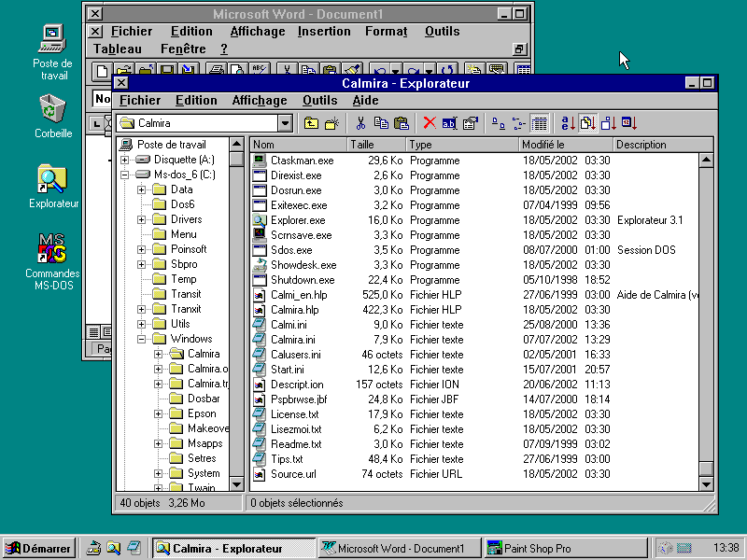Open the Insertion menu in Word
The height and width of the screenshot is (560, 747).
pos(324,32)
